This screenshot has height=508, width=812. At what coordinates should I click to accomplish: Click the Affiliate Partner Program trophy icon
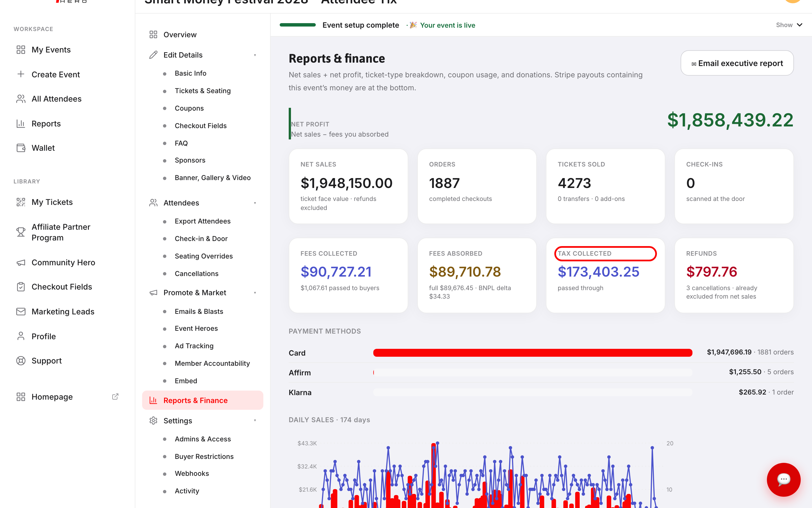pyautogui.click(x=21, y=232)
